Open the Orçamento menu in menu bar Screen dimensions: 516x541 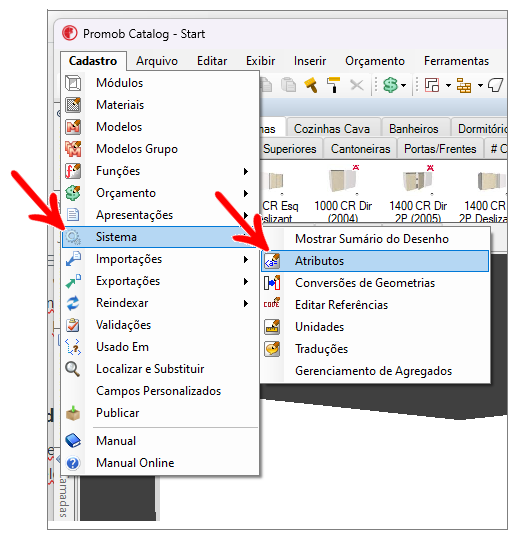375,61
